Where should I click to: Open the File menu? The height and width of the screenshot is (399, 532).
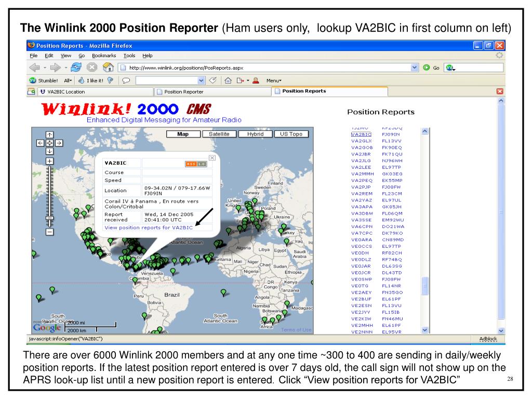pos(34,56)
